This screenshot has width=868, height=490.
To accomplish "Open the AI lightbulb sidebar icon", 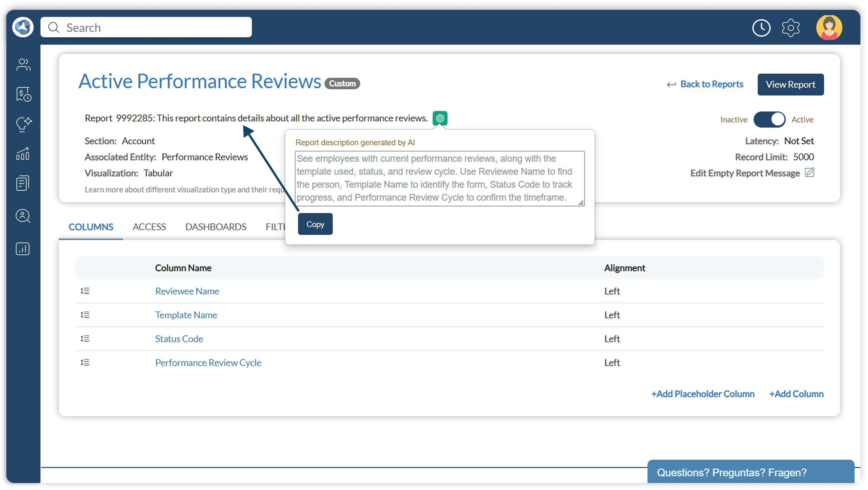I will (x=23, y=124).
